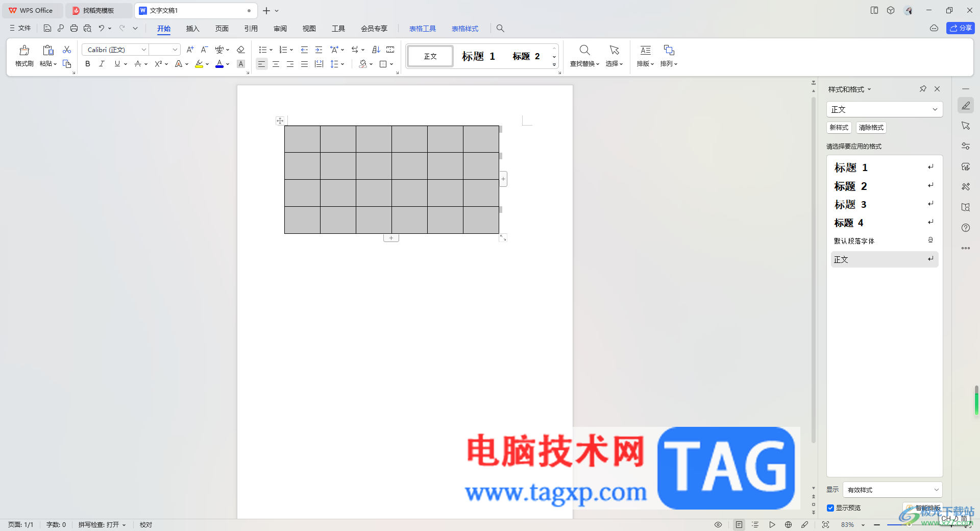Viewport: 980px width, 531px height.
Task: Click the 新样式 button
Action: point(839,128)
